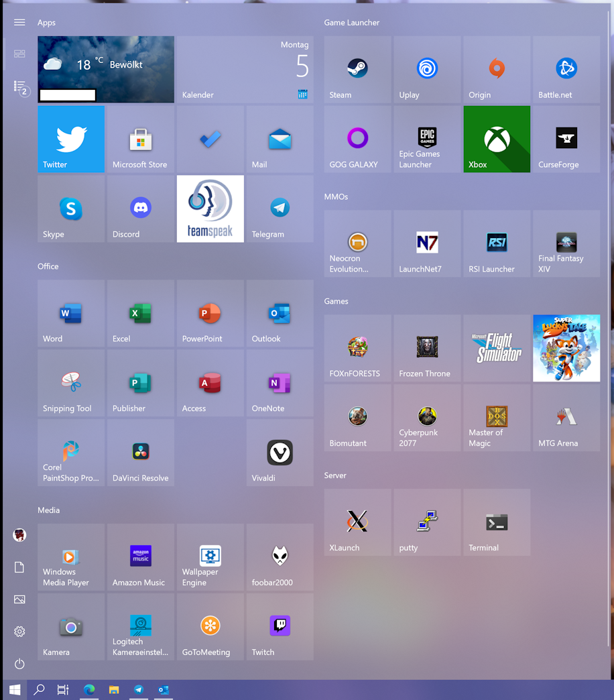Launch Skype from Apps group
Viewport: 614px width, 700px height.
click(x=71, y=209)
